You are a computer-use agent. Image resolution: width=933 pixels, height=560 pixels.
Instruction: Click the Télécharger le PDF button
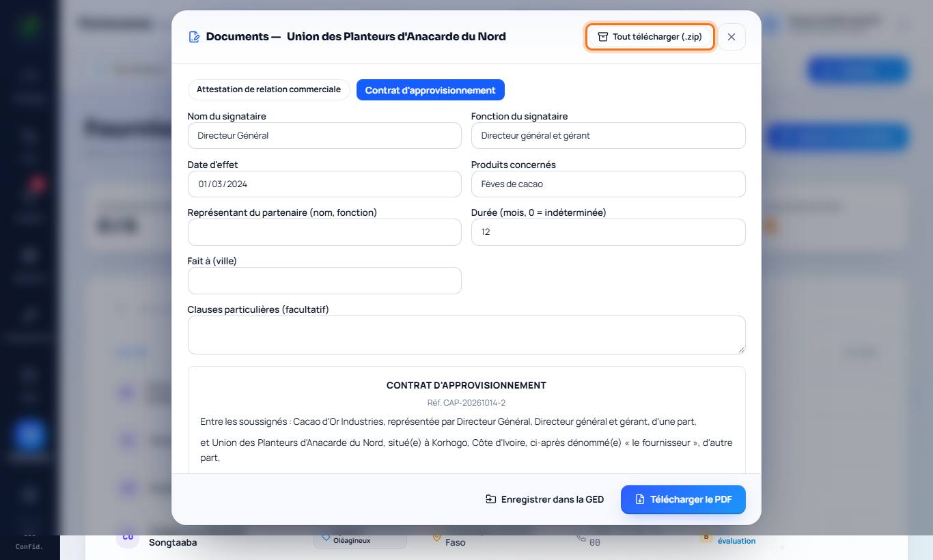click(683, 499)
